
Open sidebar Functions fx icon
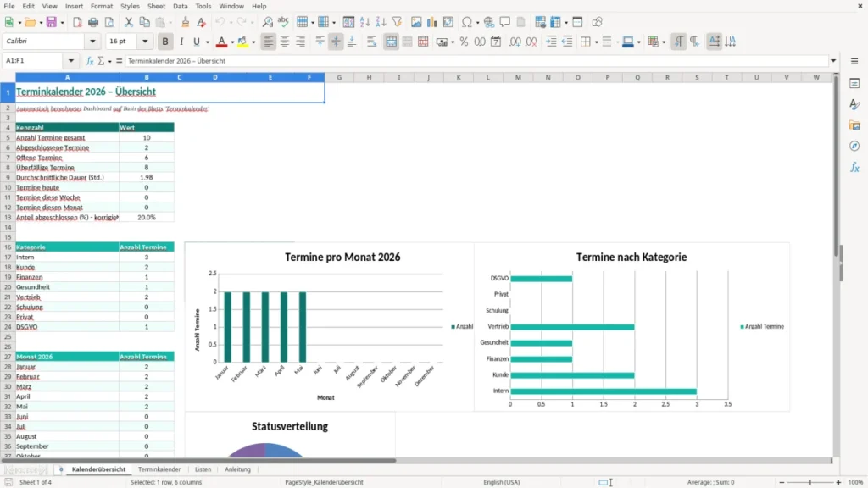854,167
